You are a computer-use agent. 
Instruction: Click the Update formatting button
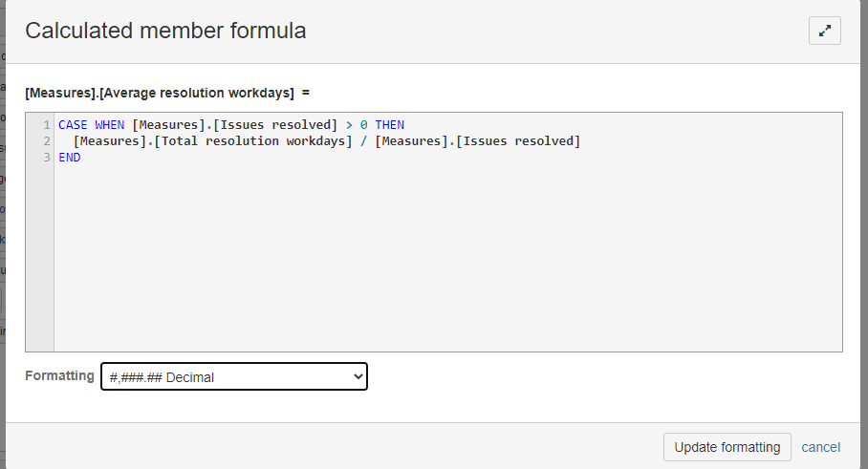[x=727, y=447]
